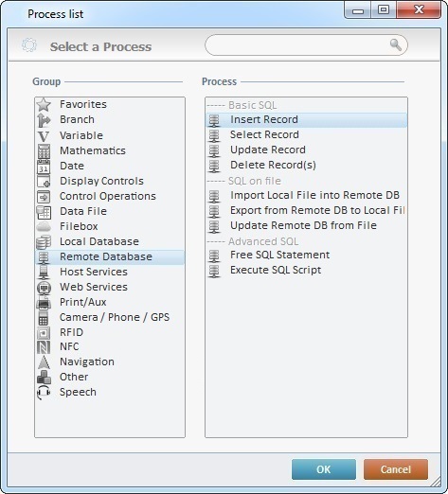Select the Branch arrow icon
This screenshot has height=494, width=448.
(44, 120)
